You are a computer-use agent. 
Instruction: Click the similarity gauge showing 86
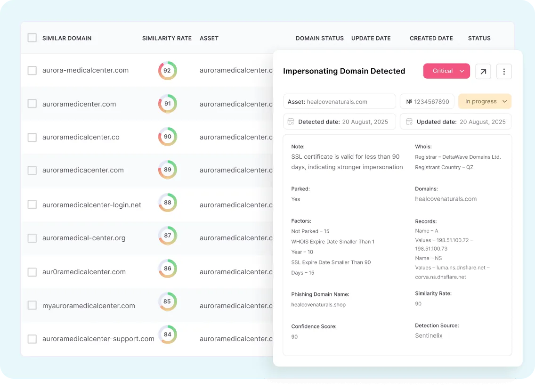(167, 269)
